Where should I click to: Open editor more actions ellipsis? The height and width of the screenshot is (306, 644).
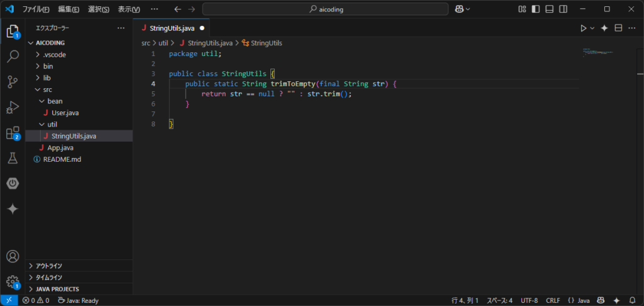(631, 28)
